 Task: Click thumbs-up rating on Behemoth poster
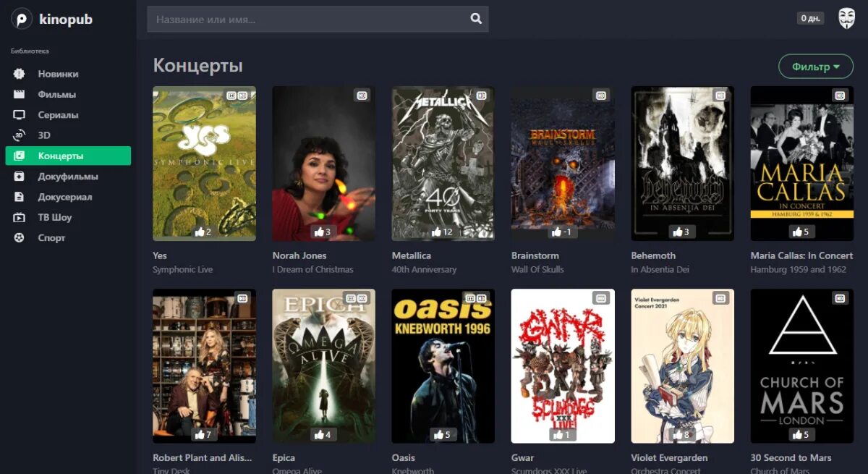(x=681, y=232)
